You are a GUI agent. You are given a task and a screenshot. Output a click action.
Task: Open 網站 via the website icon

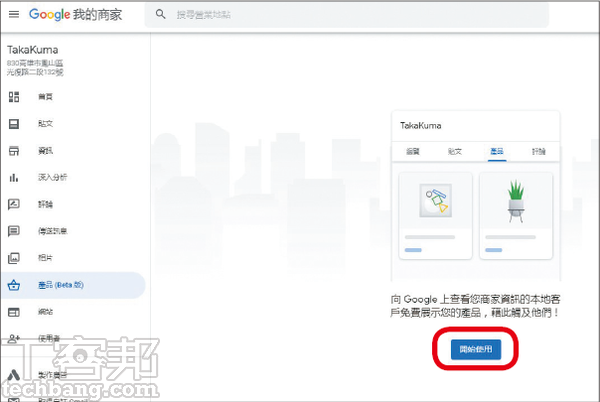pos(14,312)
